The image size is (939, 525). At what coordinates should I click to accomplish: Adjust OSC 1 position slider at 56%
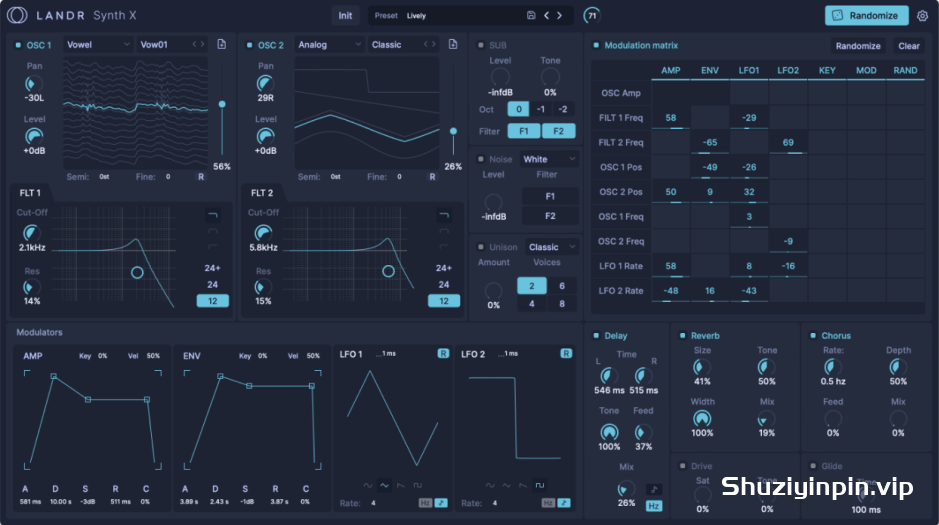tap(222, 104)
